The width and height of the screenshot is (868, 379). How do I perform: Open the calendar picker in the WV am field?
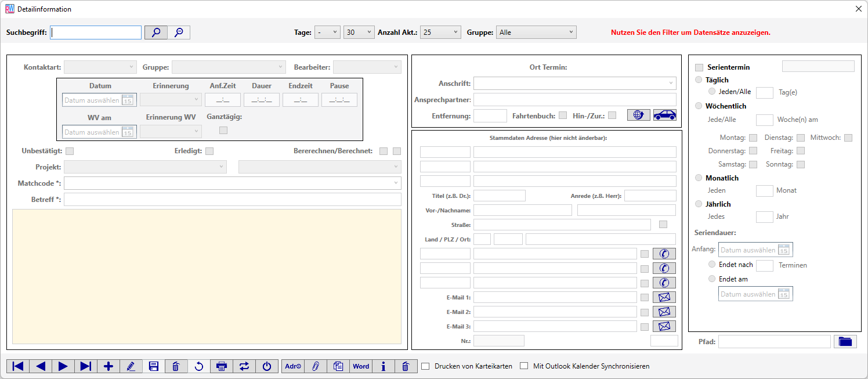click(128, 132)
